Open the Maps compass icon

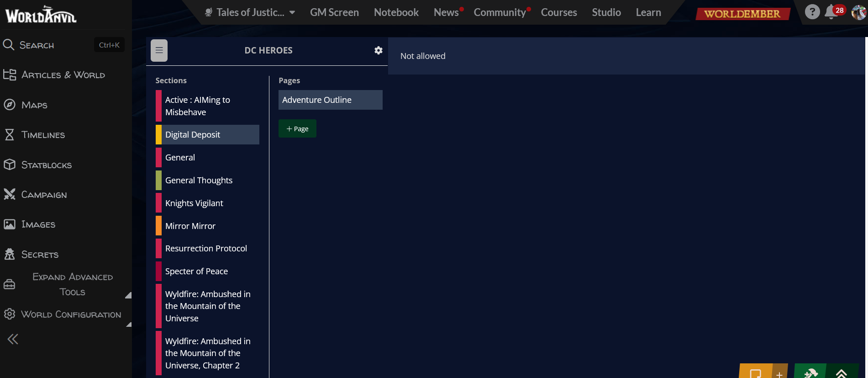click(10, 105)
